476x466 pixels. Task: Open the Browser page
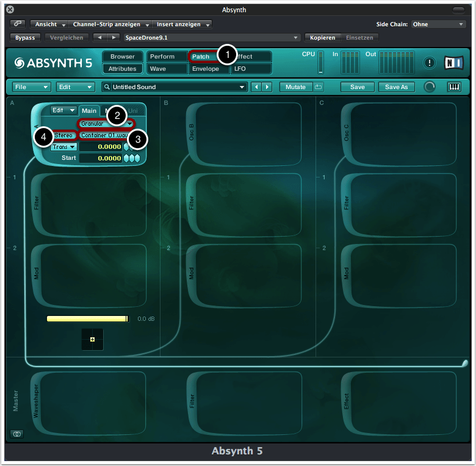123,57
